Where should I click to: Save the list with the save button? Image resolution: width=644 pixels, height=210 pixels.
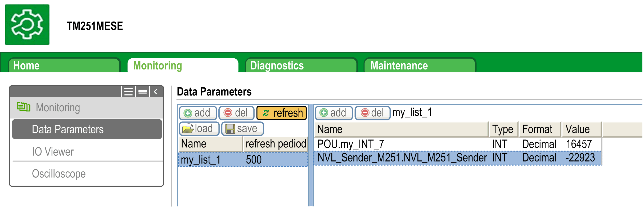tap(242, 129)
